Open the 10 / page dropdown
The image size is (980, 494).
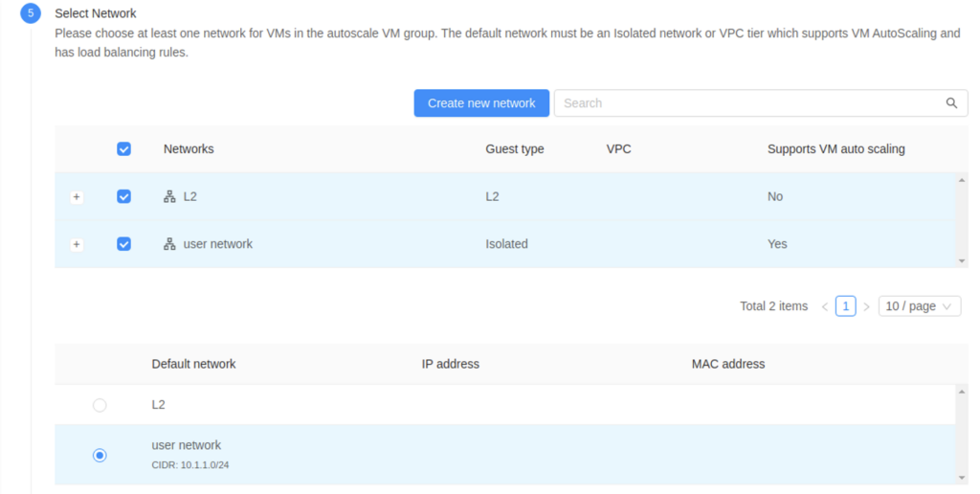919,306
